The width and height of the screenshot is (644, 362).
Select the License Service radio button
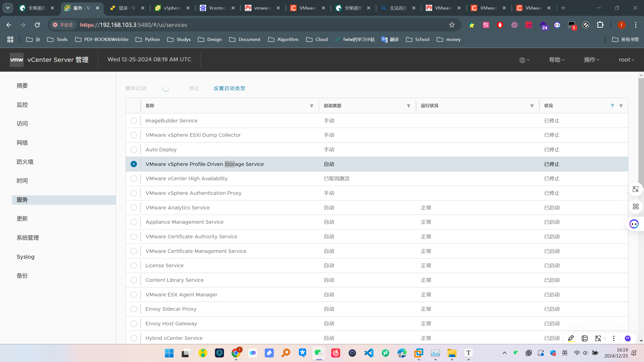134,265
